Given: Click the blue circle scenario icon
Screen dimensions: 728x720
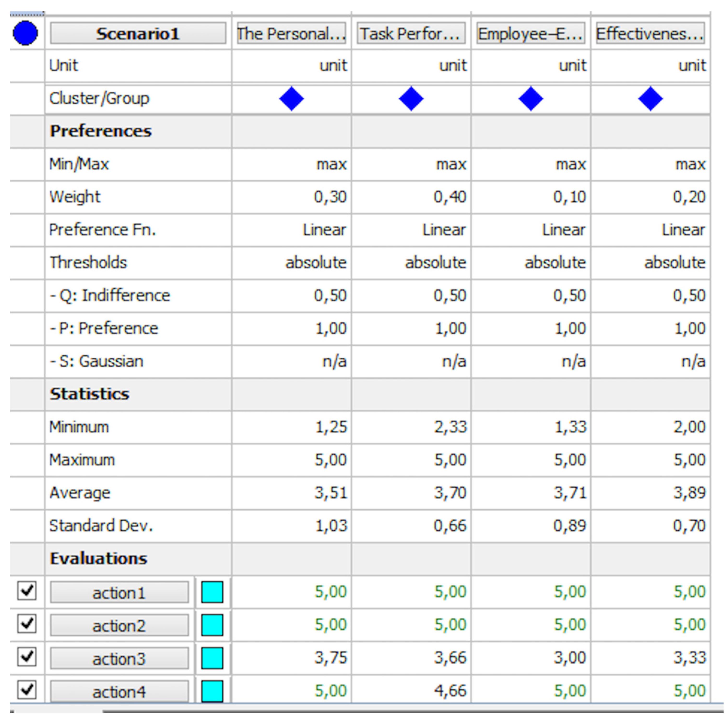Looking at the screenshot, I should 25,33.
